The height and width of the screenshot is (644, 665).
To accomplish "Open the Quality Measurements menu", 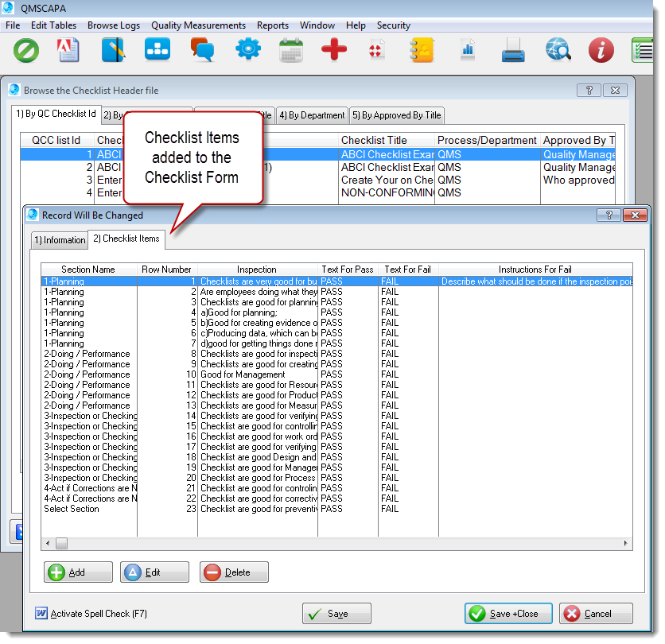I will (198, 25).
